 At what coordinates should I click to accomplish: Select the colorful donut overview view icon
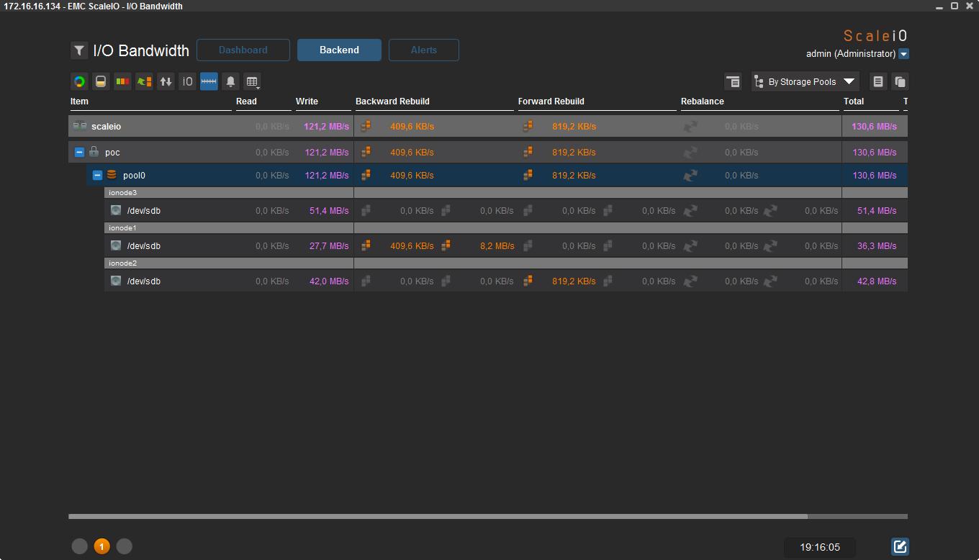[79, 81]
